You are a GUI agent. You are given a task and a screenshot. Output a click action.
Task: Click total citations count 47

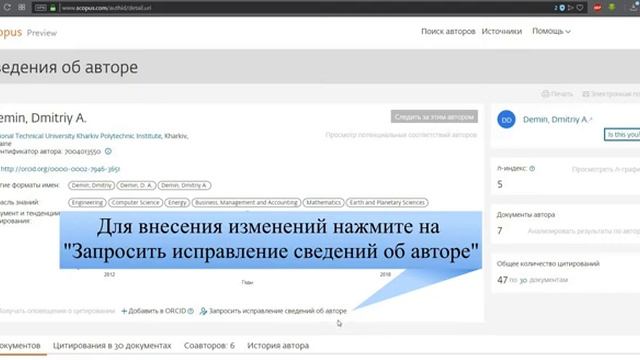(x=502, y=280)
